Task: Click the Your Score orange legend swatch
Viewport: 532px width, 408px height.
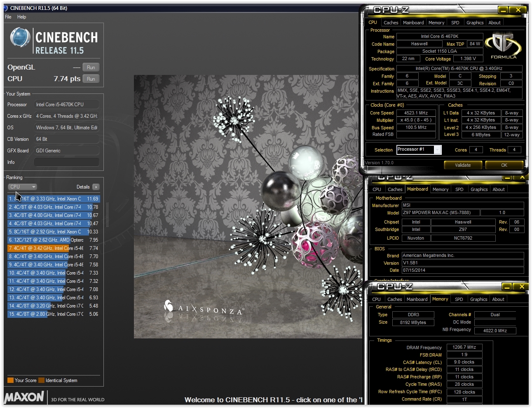Action: click(11, 380)
